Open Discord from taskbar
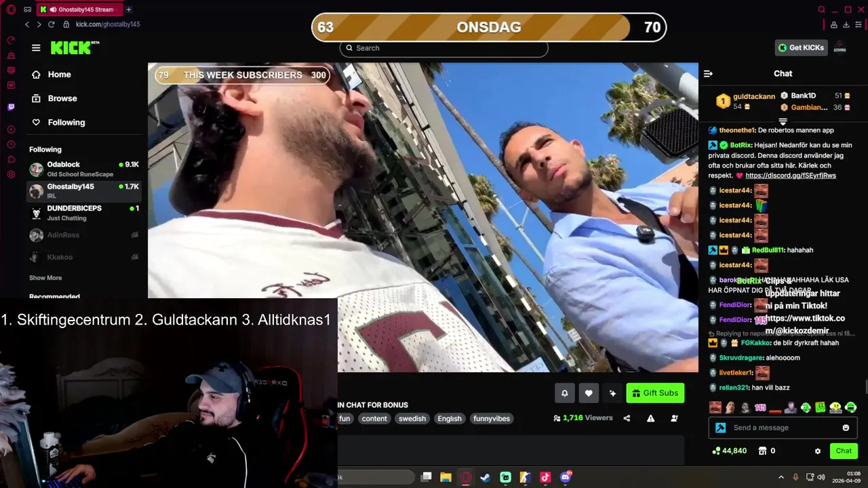868x488 pixels. (x=566, y=477)
